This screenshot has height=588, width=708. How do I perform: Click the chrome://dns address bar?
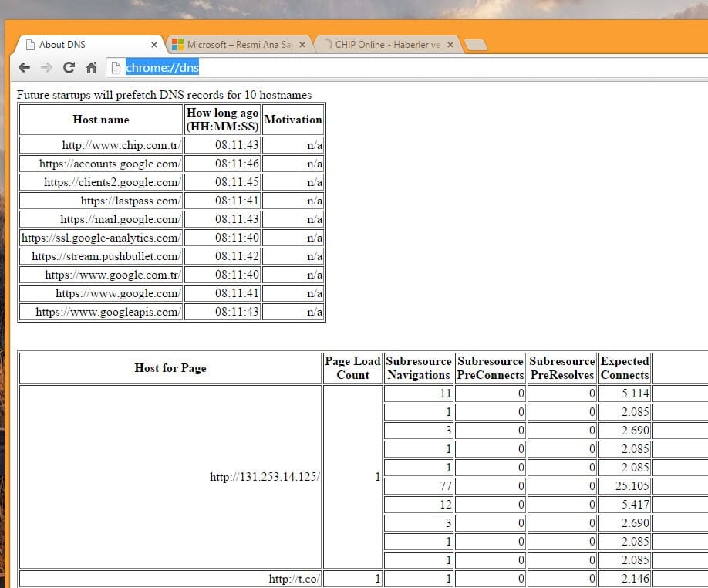(406, 68)
